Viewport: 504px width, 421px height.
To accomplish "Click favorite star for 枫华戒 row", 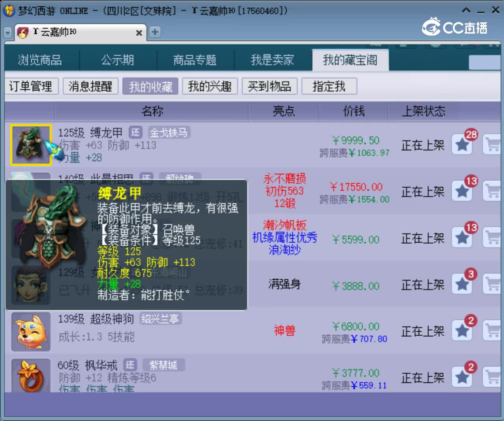I will [462, 378].
